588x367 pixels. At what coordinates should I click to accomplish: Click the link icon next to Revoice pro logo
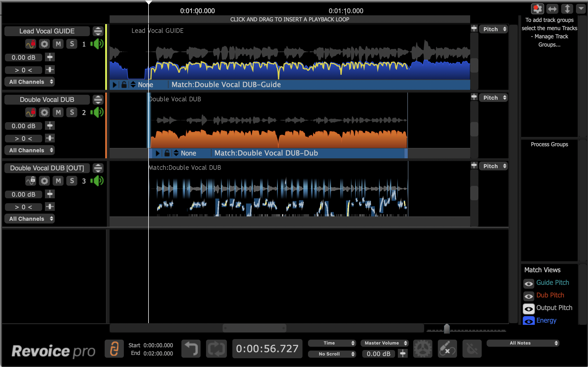(x=114, y=349)
